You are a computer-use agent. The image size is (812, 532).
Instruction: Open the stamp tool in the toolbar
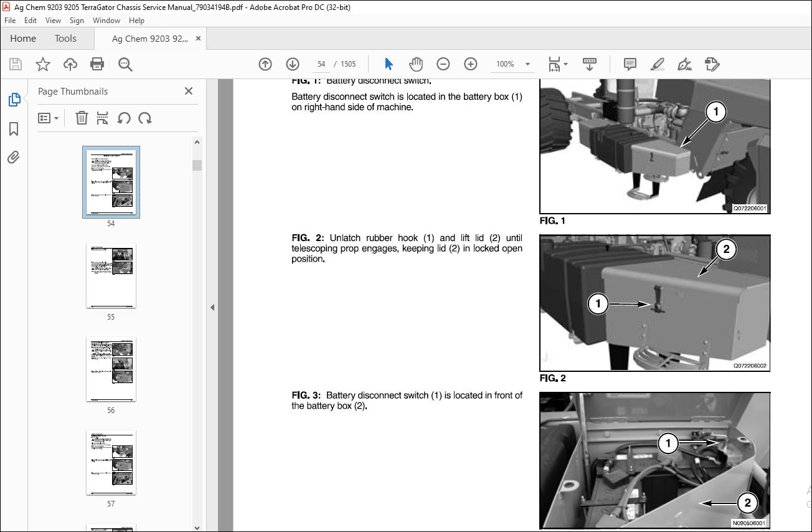712,64
